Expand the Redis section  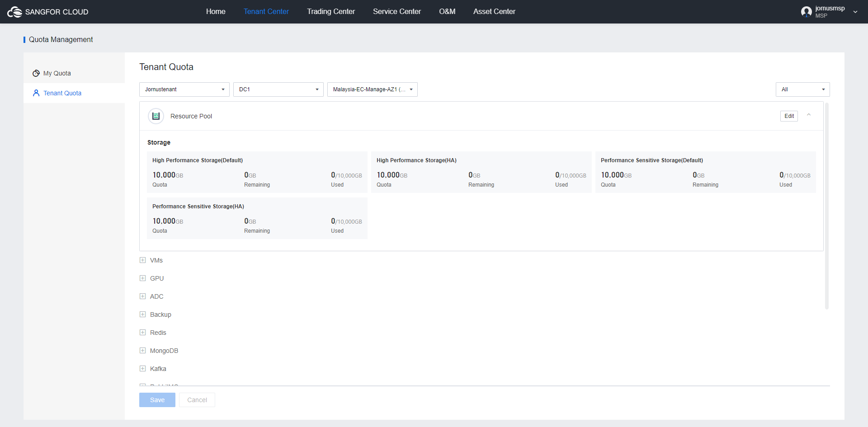pyautogui.click(x=143, y=333)
